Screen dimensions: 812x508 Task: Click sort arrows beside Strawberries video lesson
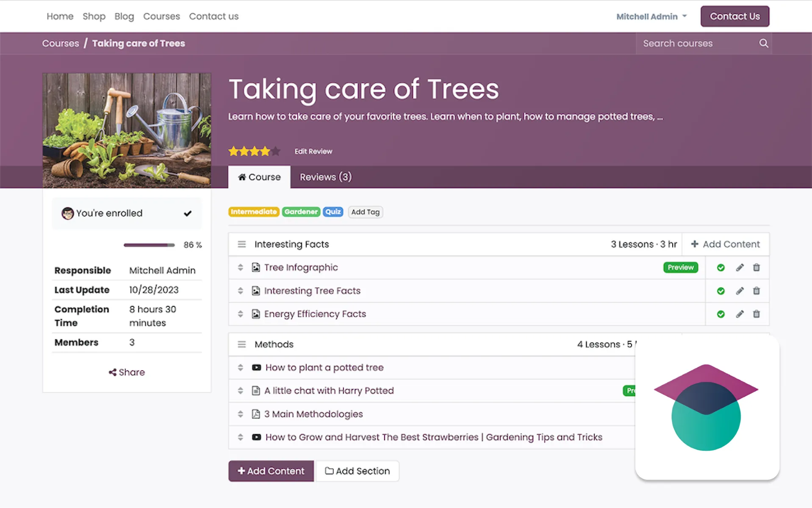click(x=240, y=437)
